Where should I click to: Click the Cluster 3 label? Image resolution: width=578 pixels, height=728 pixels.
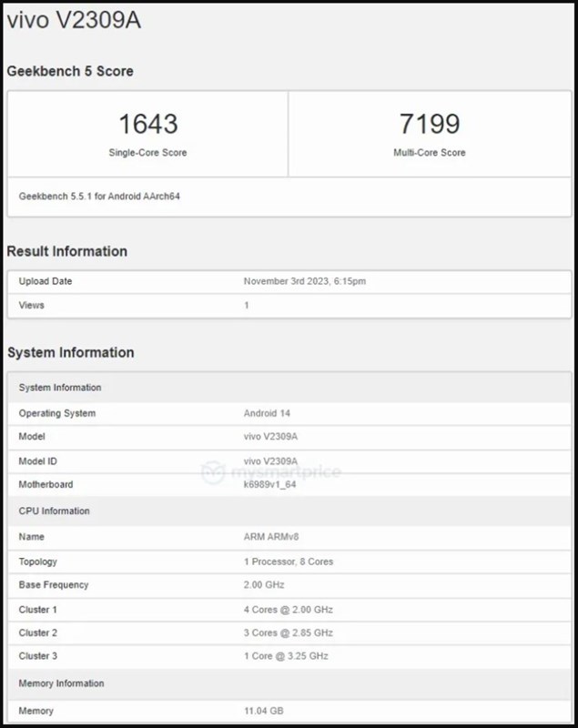(37, 656)
